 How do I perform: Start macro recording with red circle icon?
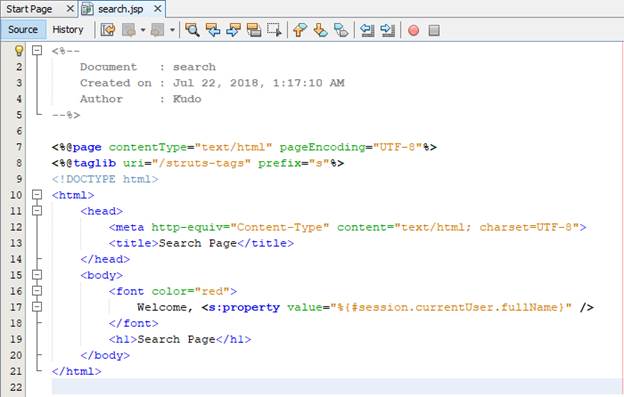413,30
